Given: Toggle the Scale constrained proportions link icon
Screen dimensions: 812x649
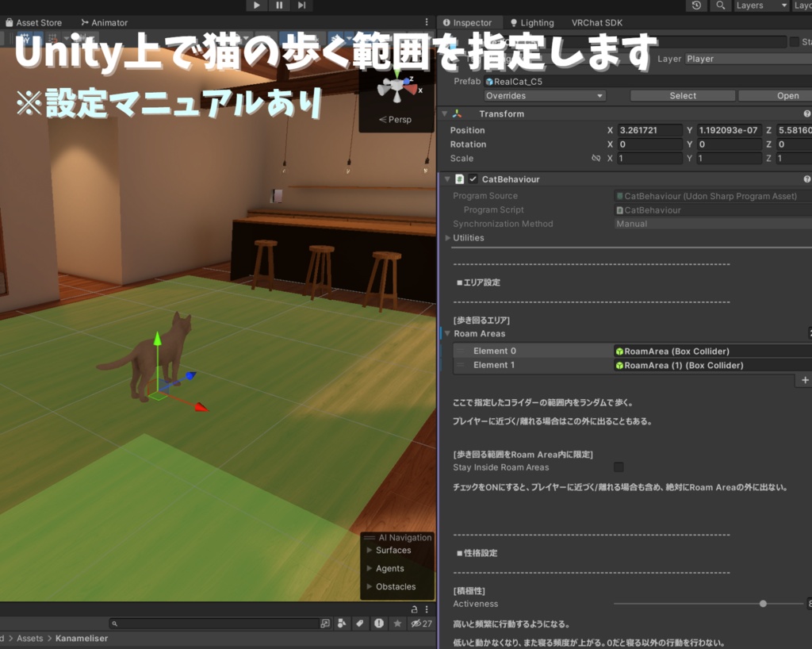Looking at the screenshot, I should [596, 158].
